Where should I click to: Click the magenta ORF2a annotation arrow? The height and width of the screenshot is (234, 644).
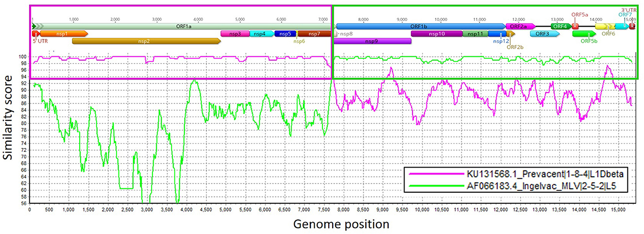pyautogui.click(x=520, y=26)
